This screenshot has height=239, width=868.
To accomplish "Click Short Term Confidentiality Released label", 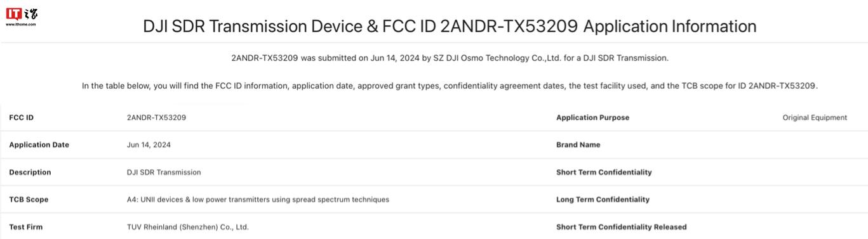I will 621,226.
